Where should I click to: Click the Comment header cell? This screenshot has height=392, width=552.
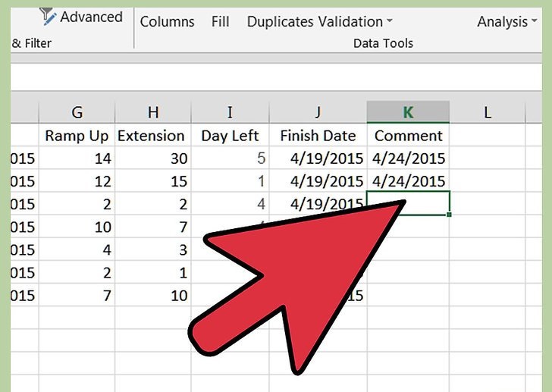pos(408,136)
